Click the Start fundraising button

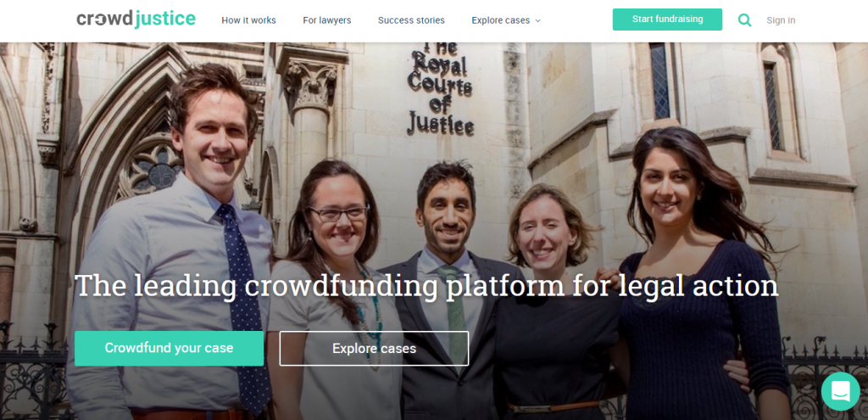pyautogui.click(x=667, y=20)
